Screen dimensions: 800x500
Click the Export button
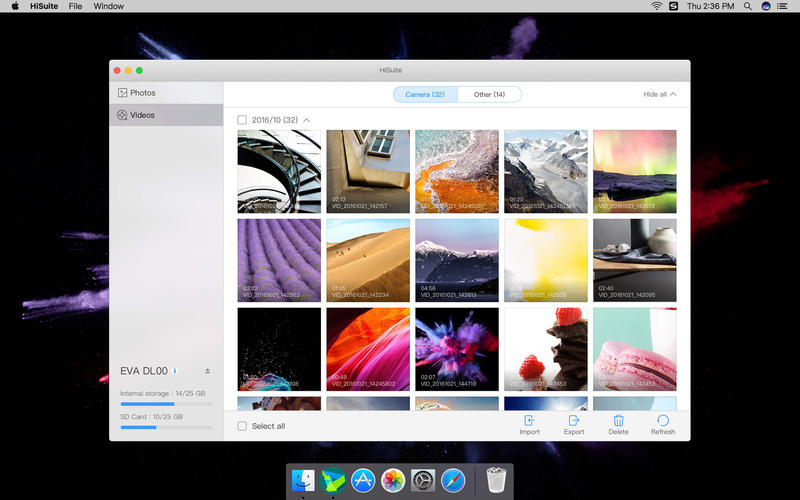[x=573, y=425]
